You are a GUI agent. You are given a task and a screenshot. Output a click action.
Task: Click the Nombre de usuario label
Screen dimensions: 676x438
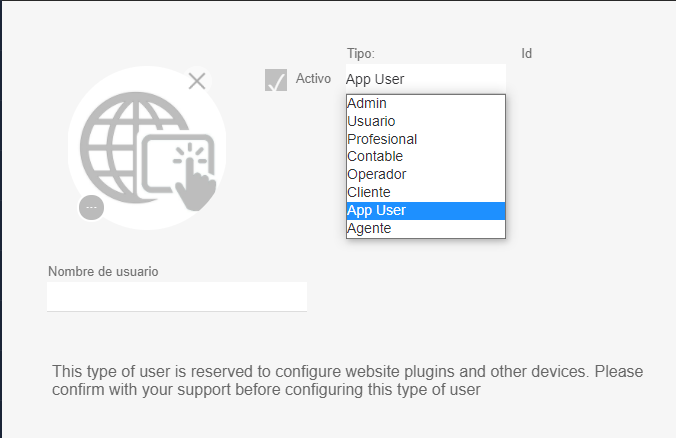pos(103,271)
